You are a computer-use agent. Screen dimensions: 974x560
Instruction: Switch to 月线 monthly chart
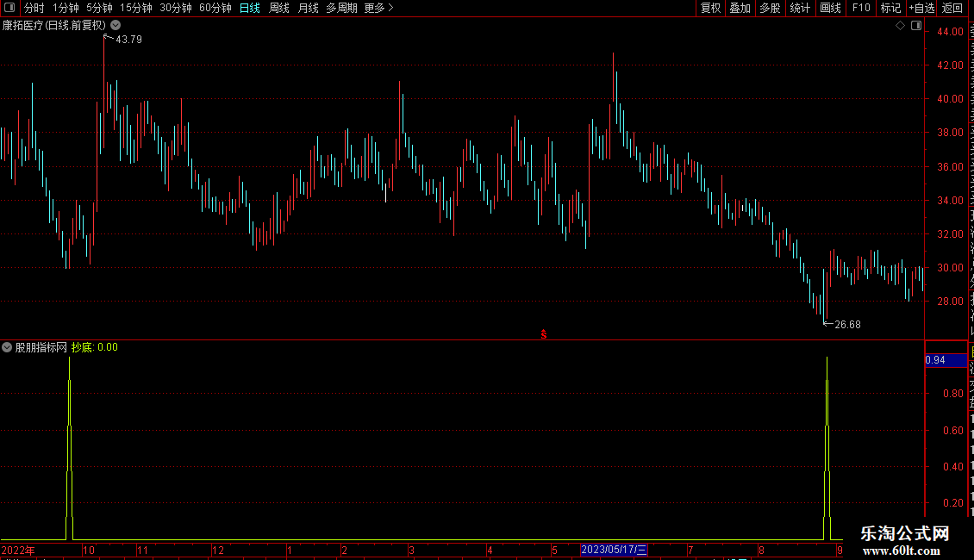pos(308,8)
